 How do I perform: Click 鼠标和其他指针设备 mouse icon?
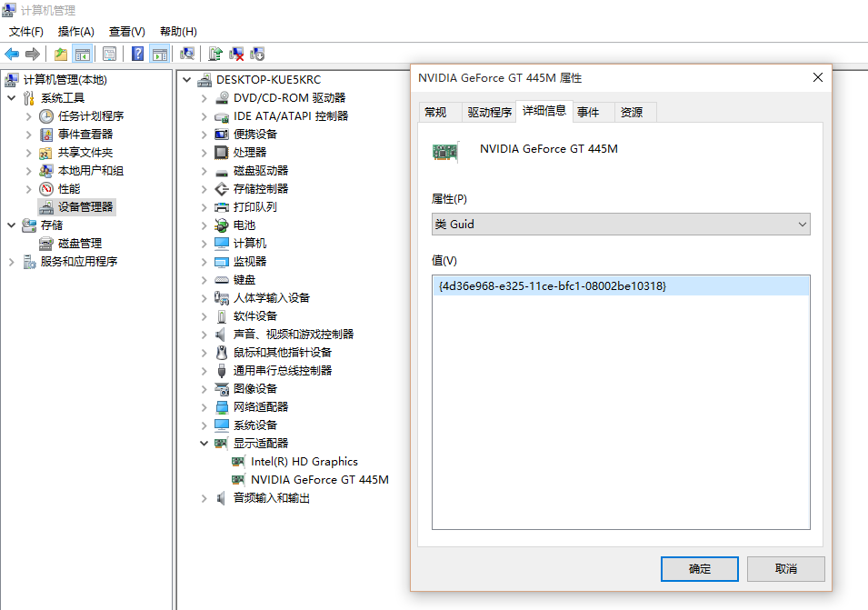tap(222, 353)
